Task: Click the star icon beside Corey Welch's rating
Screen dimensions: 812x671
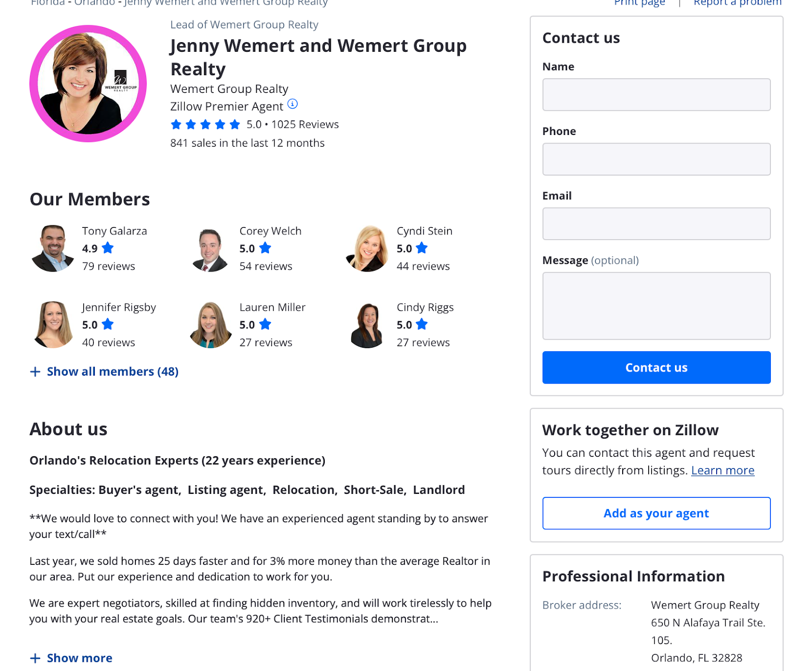Action: (265, 248)
